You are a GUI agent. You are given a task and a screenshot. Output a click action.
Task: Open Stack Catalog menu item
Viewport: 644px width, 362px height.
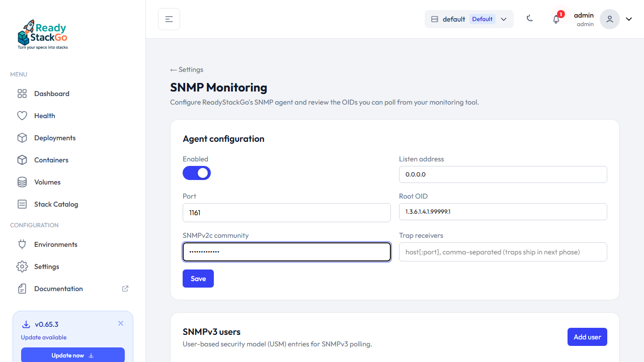click(73, 204)
